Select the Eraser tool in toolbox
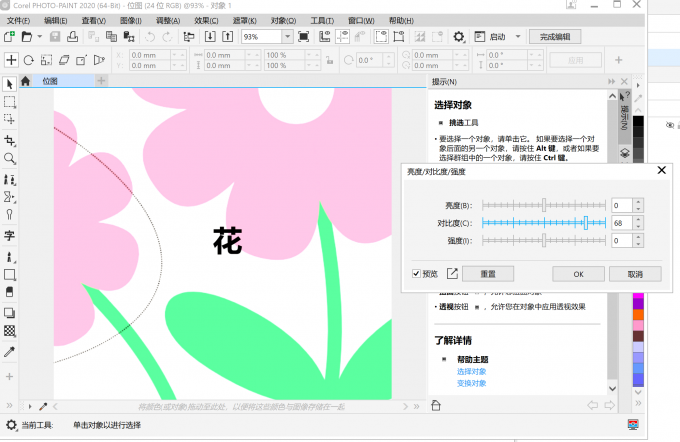 (x=10, y=292)
